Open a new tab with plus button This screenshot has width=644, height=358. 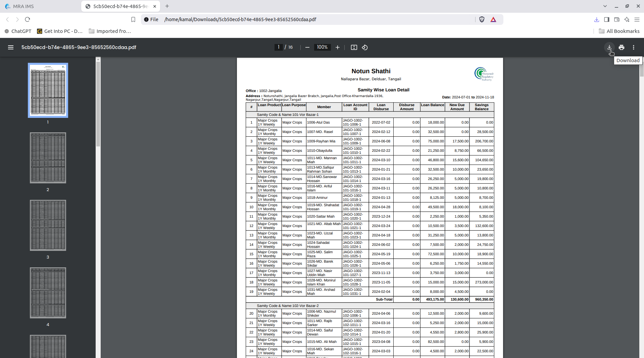point(167,6)
